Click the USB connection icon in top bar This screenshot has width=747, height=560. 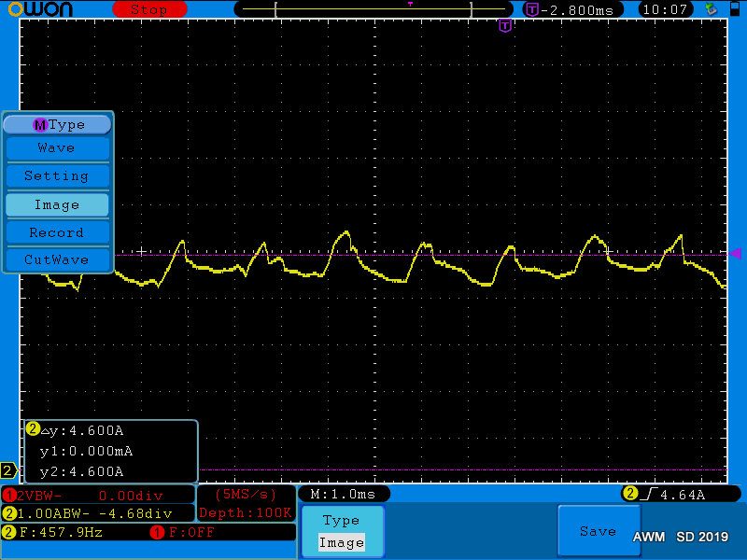[712, 9]
